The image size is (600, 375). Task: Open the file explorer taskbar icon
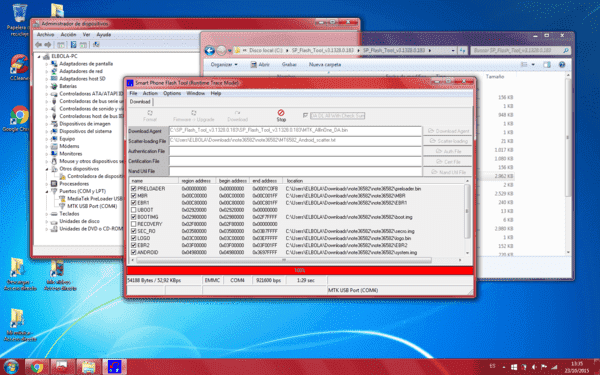(88, 367)
